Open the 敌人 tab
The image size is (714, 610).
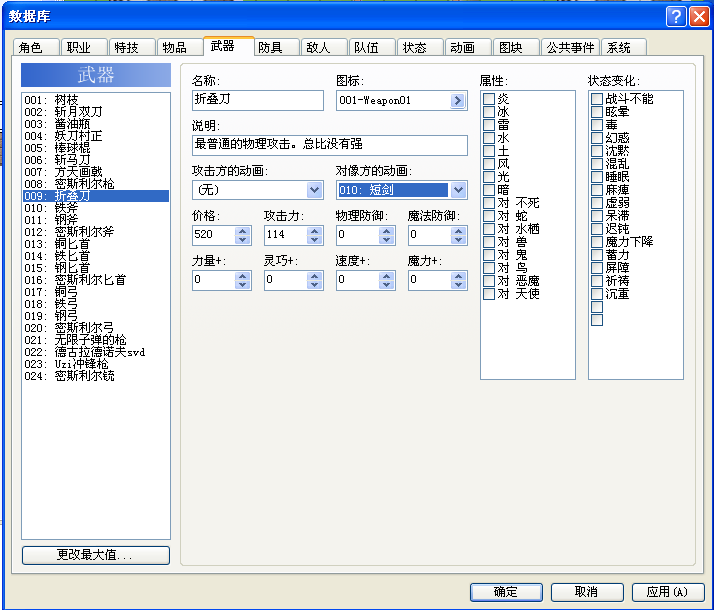click(x=324, y=47)
